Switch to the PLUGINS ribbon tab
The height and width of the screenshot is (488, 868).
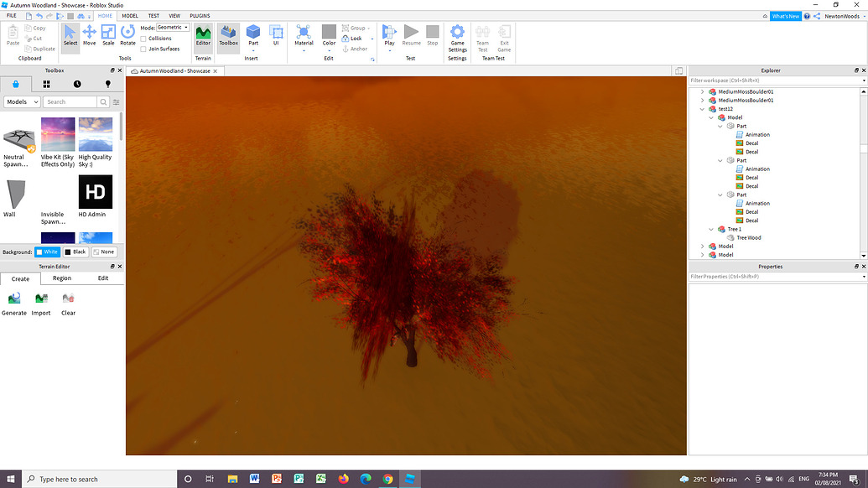(200, 15)
